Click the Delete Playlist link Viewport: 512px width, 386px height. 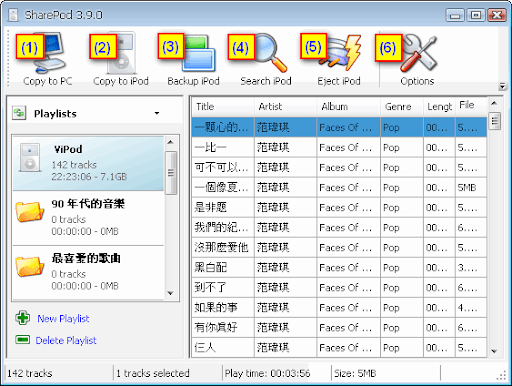[x=66, y=340]
